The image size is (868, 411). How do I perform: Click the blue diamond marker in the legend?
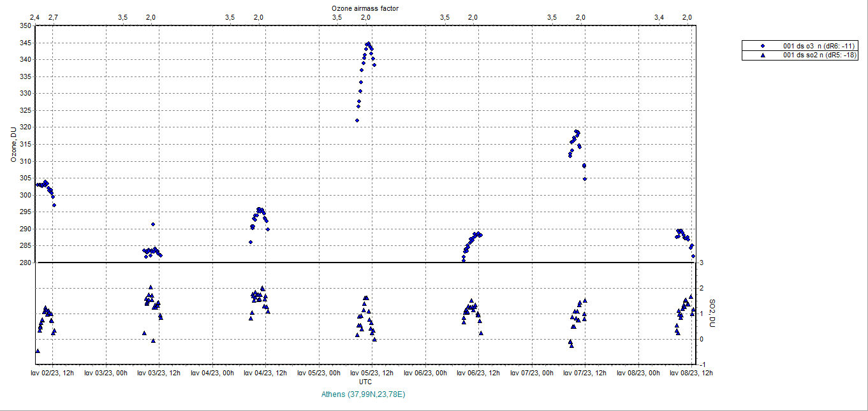coord(763,47)
